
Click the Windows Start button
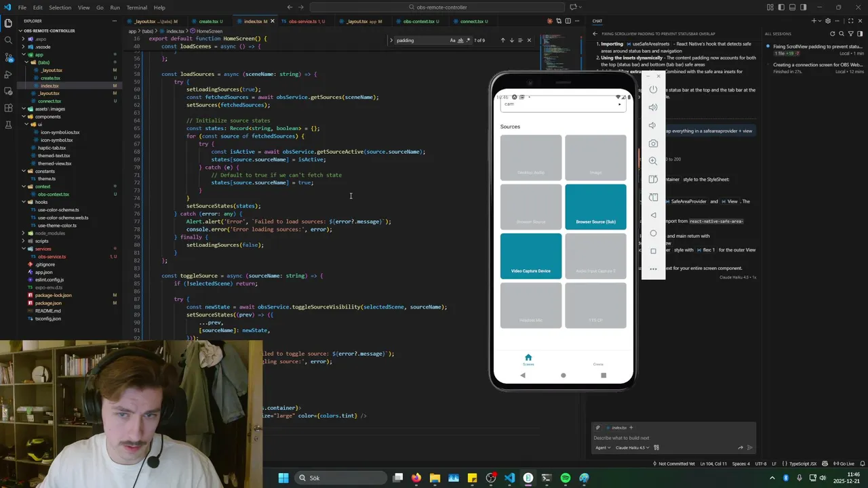[x=283, y=478]
